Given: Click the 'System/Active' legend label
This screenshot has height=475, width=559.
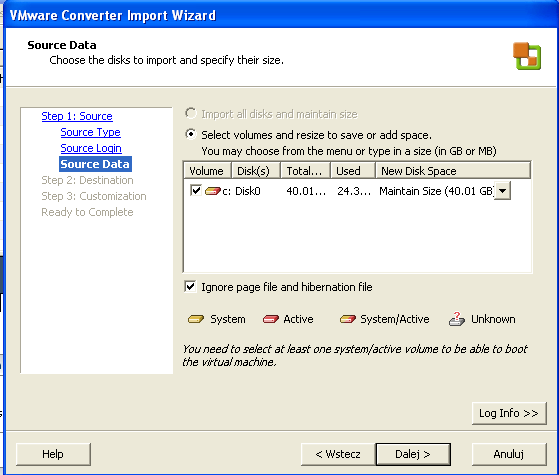Looking at the screenshot, I should (395, 319).
